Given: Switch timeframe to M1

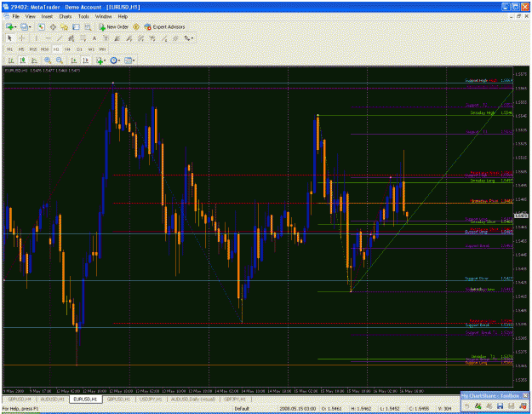Looking at the screenshot, I should (x=10, y=49).
